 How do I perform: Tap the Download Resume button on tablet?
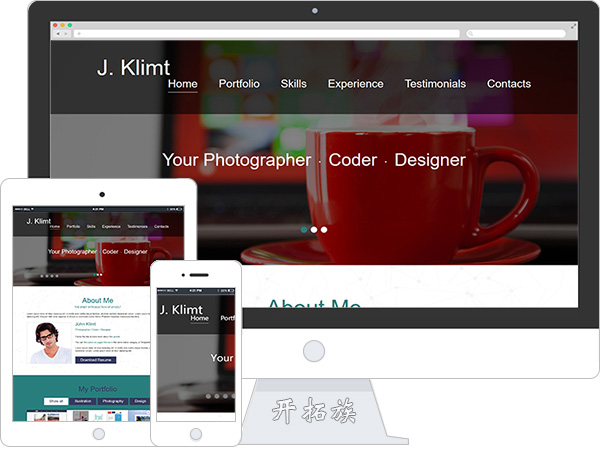pos(96,360)
